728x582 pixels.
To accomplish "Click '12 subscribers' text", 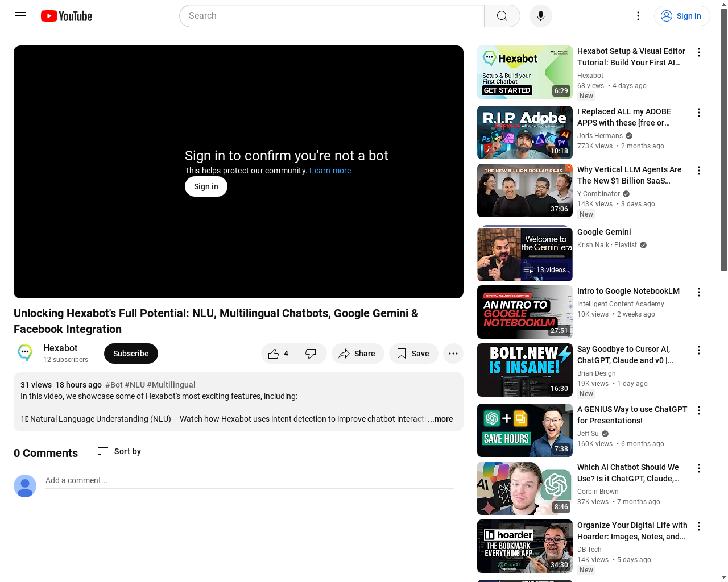I will [65, 360].
